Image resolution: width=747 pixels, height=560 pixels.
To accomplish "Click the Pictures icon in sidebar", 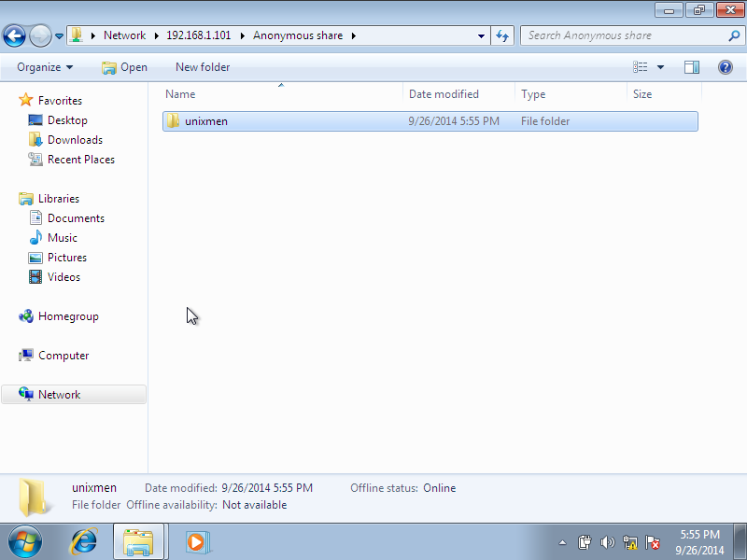I will click(35, 258).
